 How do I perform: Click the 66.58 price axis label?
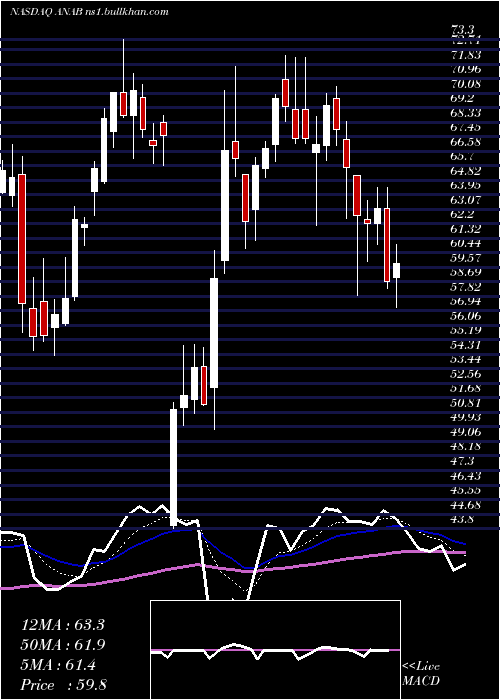(466, 142)
